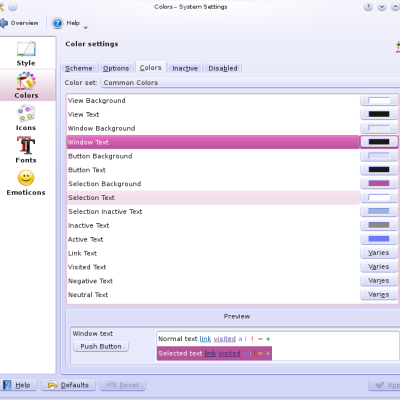
Task: Open the Fonts settings icon
Action: point(26,145)
